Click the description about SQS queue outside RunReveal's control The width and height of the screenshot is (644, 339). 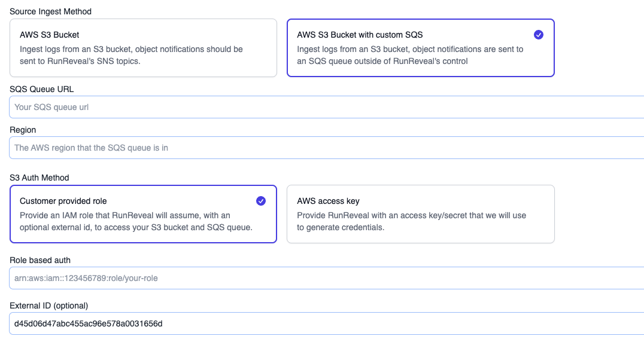[410, 55]
